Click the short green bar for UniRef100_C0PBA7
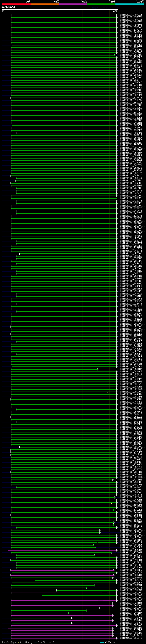The height and width of the screenshot is (644, 146). click(40, 613)
